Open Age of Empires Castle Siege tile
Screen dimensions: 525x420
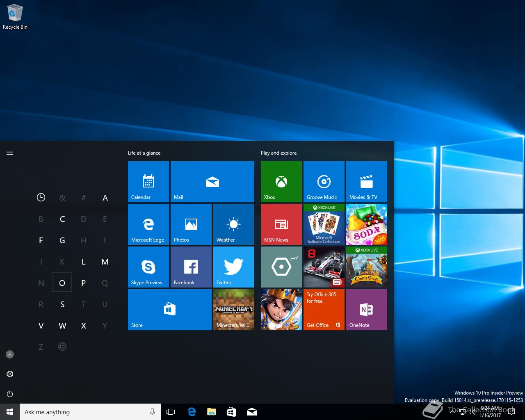click(x=367, y=267)
